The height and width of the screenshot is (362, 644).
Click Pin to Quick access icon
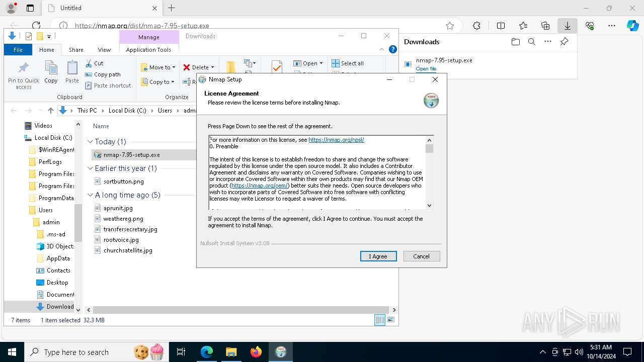click(23, 75)
